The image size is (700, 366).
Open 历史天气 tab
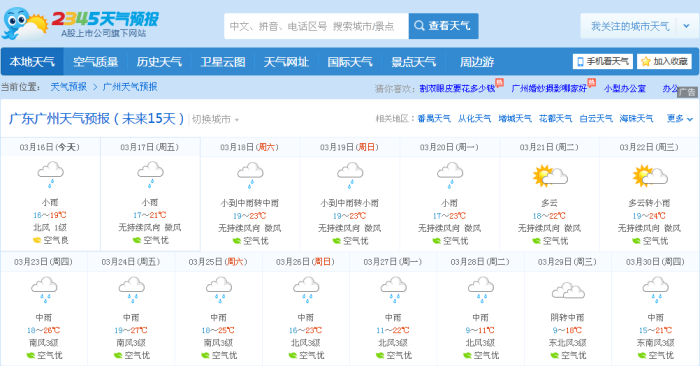[159, 62]
